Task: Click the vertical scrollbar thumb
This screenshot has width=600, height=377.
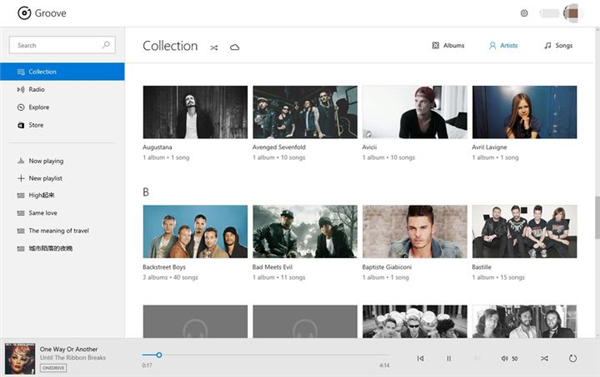Action: [x=597, y=217]
